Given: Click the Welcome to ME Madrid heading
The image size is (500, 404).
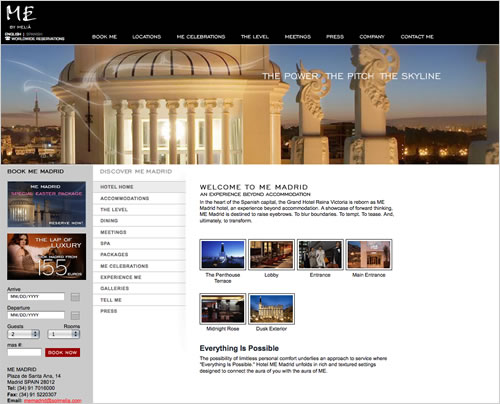Looking at the screenshot, I should 254,187.
